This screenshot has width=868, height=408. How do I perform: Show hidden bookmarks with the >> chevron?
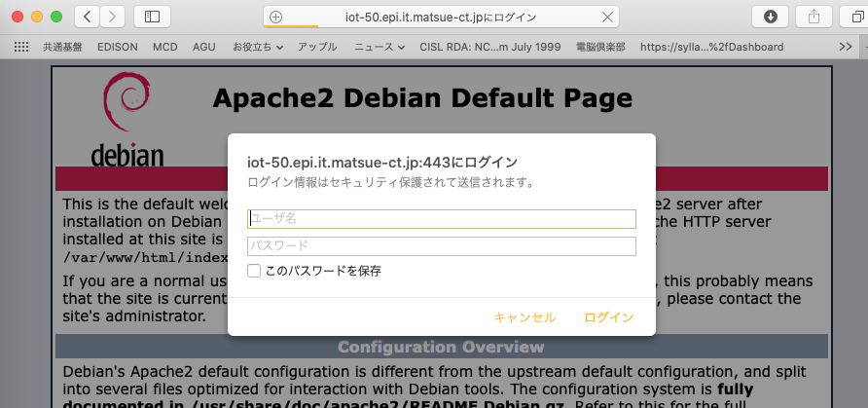click(x=845, y=47)
